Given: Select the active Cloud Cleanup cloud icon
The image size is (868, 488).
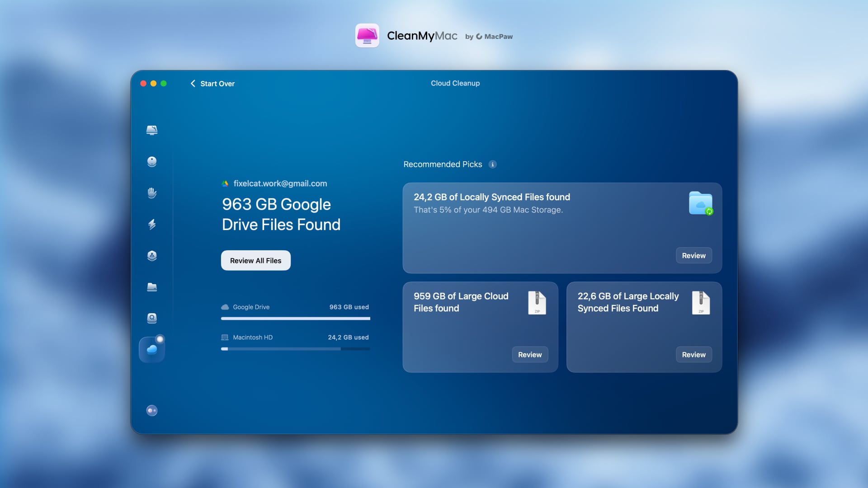Looking at the screenshot, I should [152, 349].
